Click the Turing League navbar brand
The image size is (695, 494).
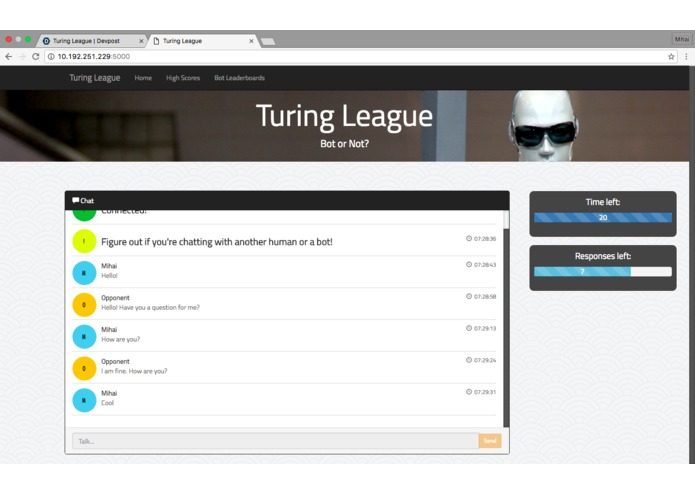pos(94,78)
